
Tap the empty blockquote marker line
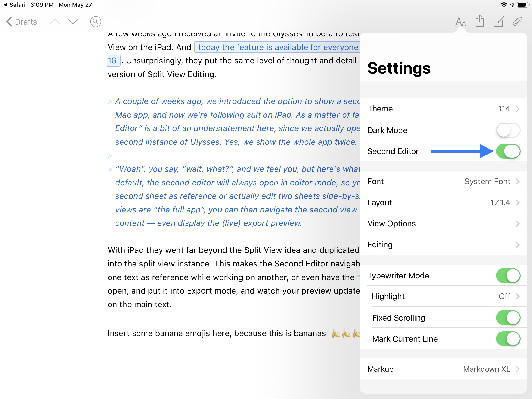[x=110, y=156]
